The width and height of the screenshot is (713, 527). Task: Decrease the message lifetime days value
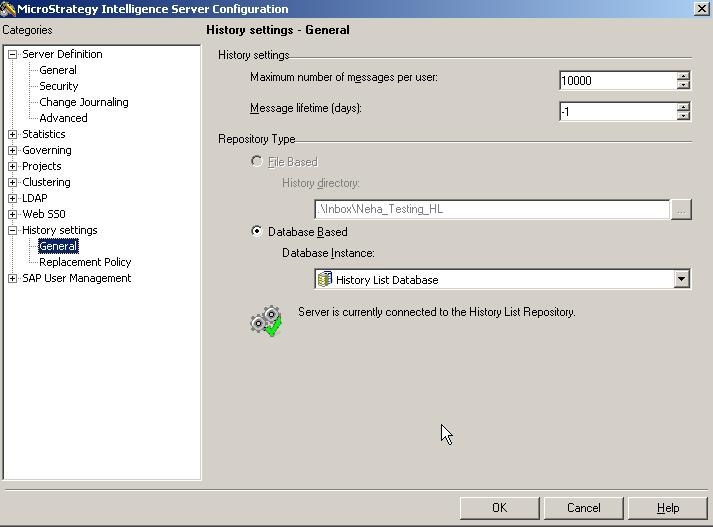click(x=684, y=116)
